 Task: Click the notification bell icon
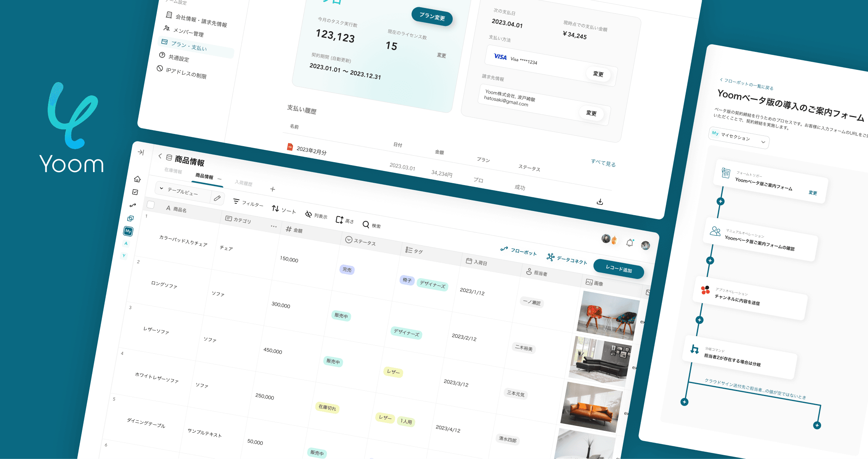tap(630, 243)
